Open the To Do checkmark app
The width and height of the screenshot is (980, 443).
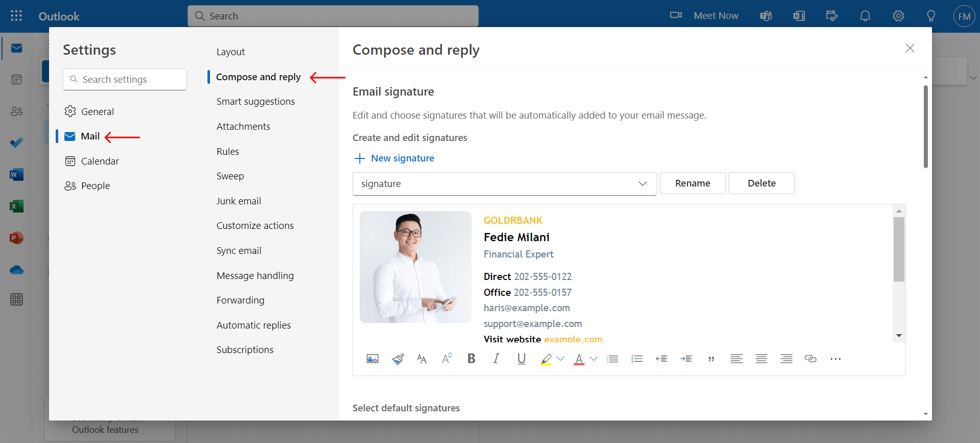point(16,143)
